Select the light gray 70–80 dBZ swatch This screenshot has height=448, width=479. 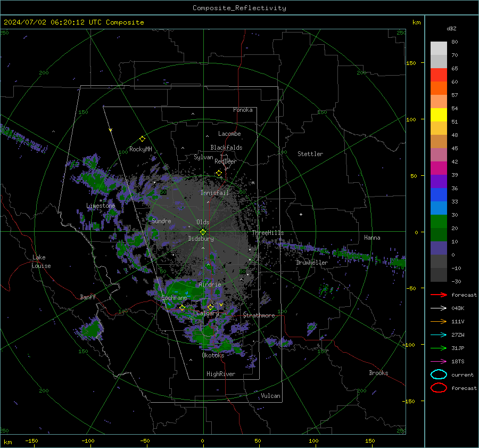point(439,48)
